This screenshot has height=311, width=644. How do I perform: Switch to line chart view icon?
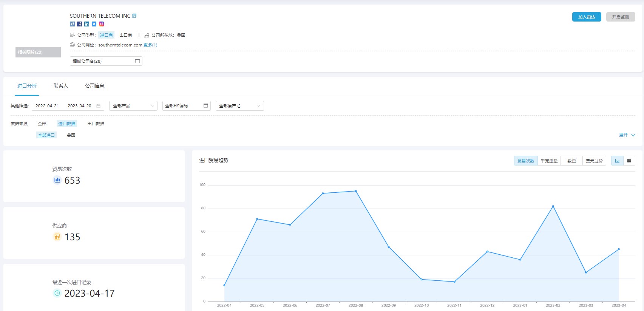617,161
